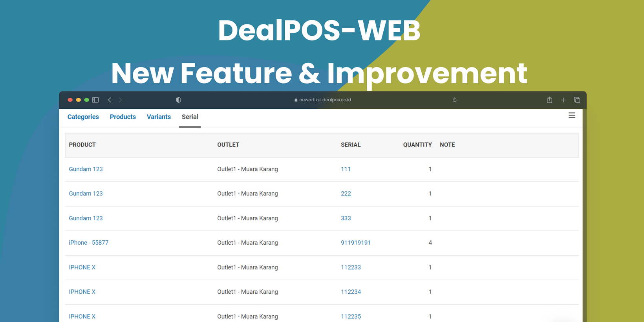Open the hamburger menu icon
Viewport: 644px width, 322px height.
(x=572, y=115)
